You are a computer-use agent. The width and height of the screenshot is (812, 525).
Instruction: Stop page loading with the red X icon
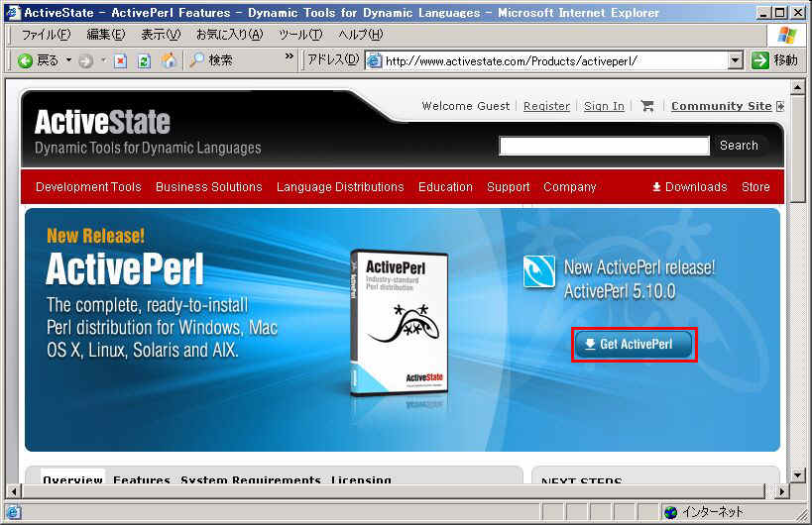click(121, 61)
